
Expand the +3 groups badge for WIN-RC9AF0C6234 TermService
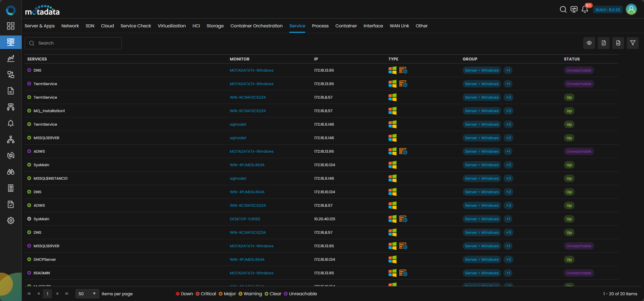pyautogui.click(x=508, y=97)
